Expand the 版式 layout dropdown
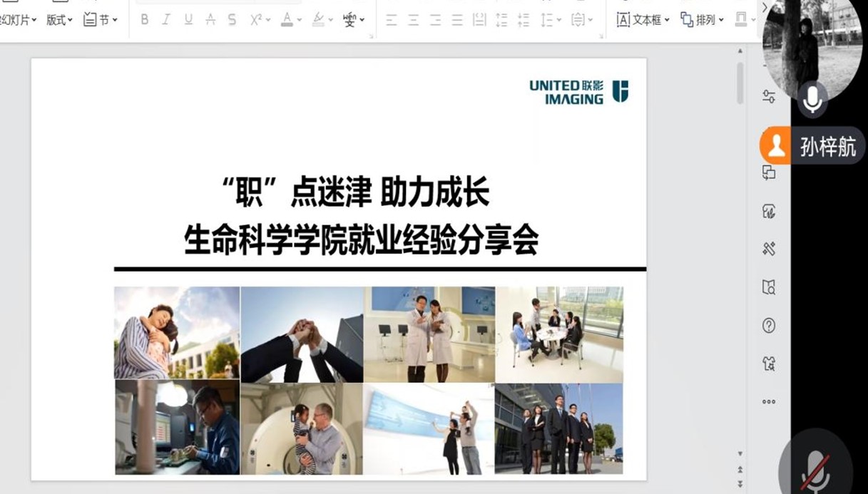This screenshot has height=494, width=868. coord(59,20)
